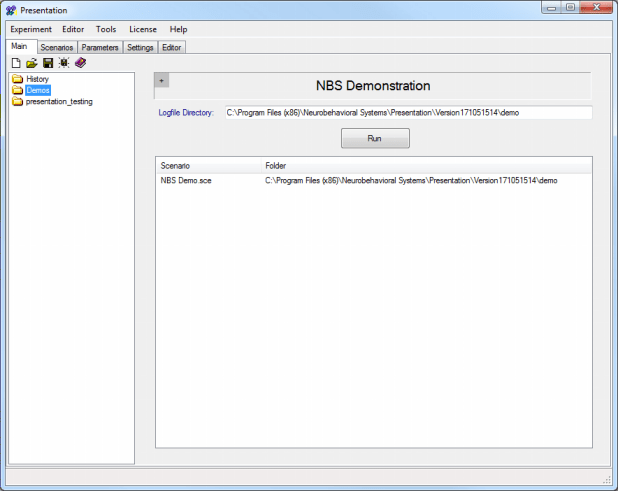Image resolution: width=618 pixels, height=491 pixels.
Task: Click the New experiment icon
Action: 16,63
